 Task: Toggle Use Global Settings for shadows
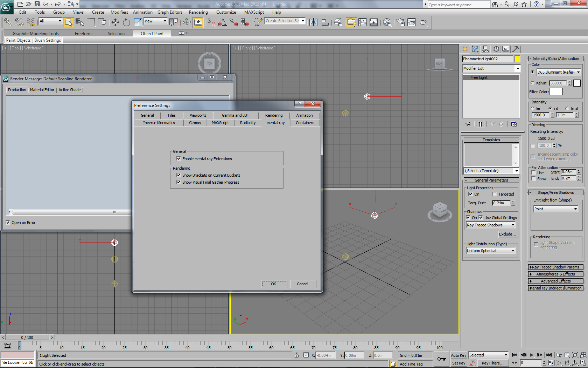coord(481,218)
